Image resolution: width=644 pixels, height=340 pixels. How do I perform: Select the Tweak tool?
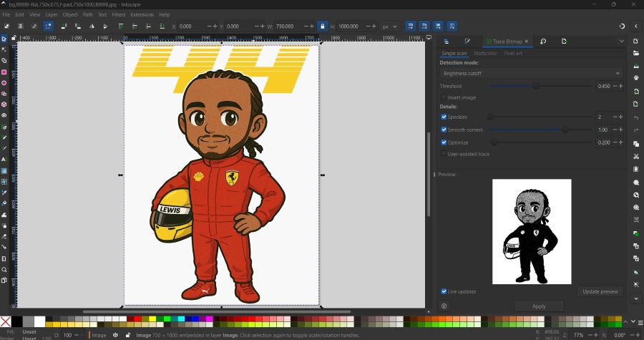tap(4, 214)
